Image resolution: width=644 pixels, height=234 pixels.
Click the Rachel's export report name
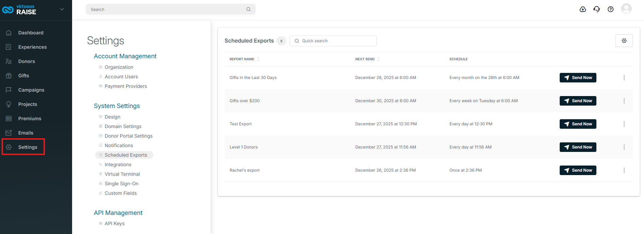244,170
